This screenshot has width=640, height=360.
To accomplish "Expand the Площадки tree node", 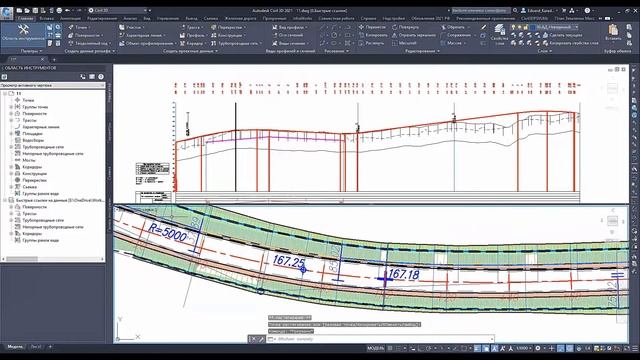I will pyautogui.click(x=11, y=133).
